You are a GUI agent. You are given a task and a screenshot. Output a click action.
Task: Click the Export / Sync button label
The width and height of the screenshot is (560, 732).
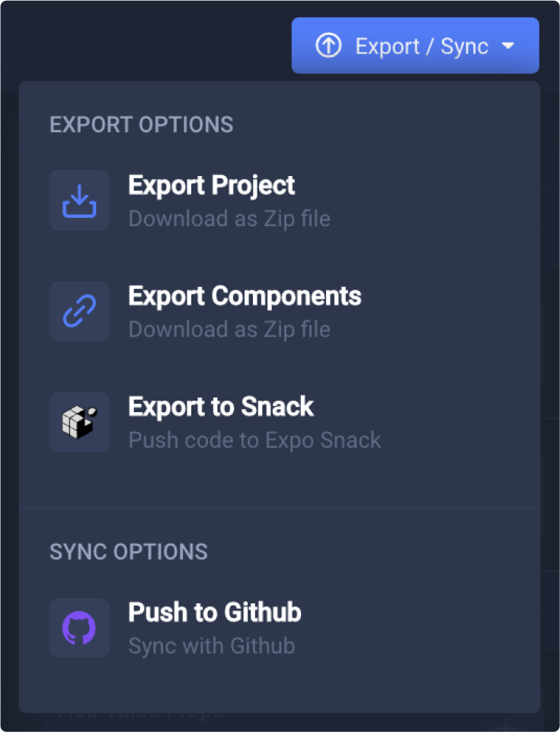[x=421, y=46]
